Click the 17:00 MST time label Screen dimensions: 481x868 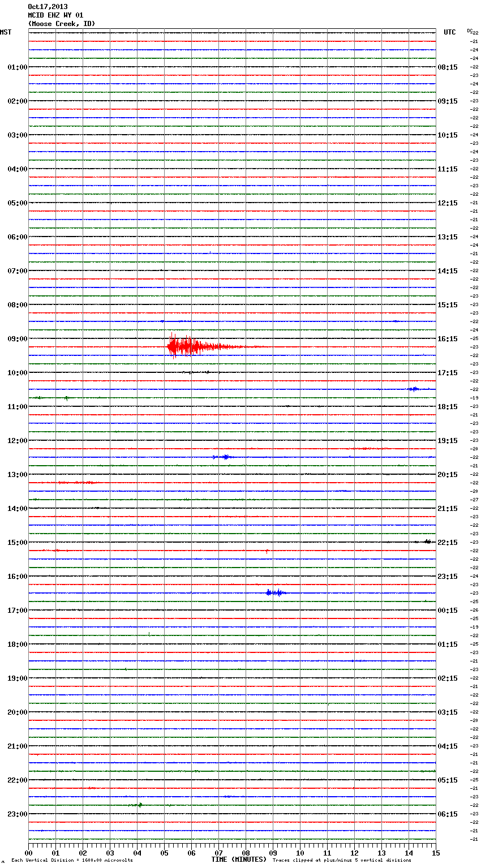18,611
